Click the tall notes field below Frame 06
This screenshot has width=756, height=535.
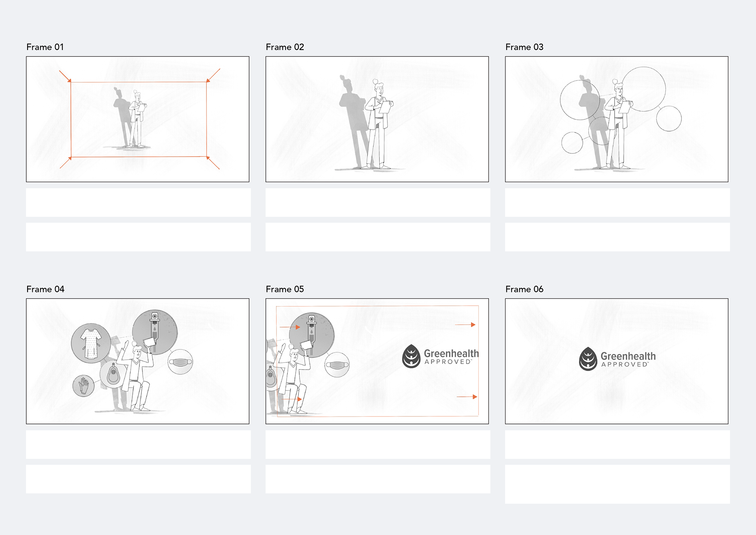point(617,484)
